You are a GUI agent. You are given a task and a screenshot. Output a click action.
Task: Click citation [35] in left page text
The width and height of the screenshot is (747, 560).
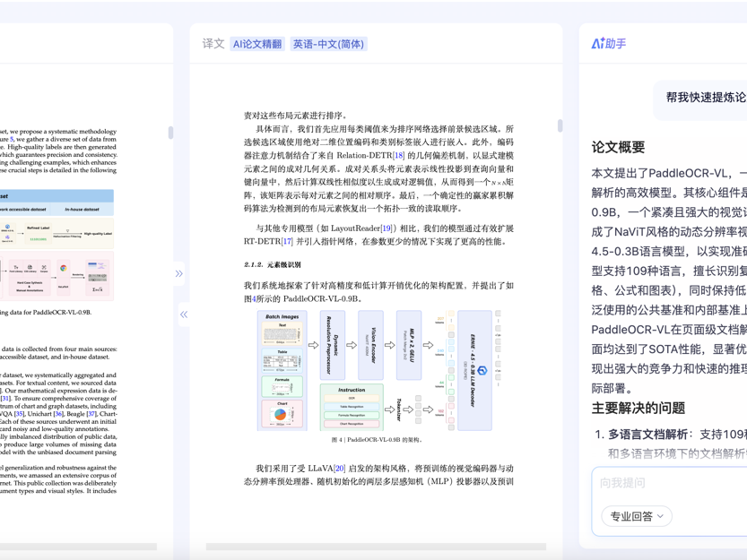19,413
